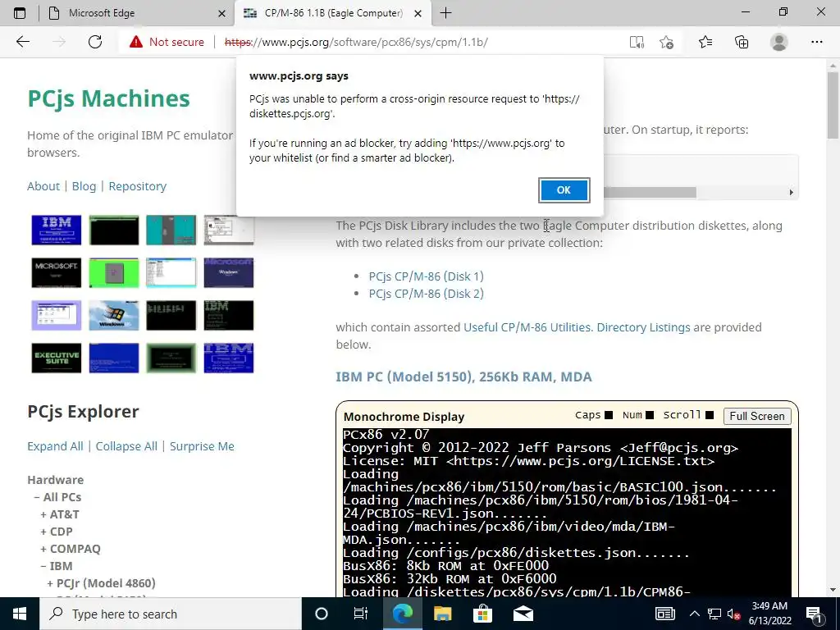Viewport: 840px width, 630px height.
Task: Click the address bar URL
Action: 356,42
